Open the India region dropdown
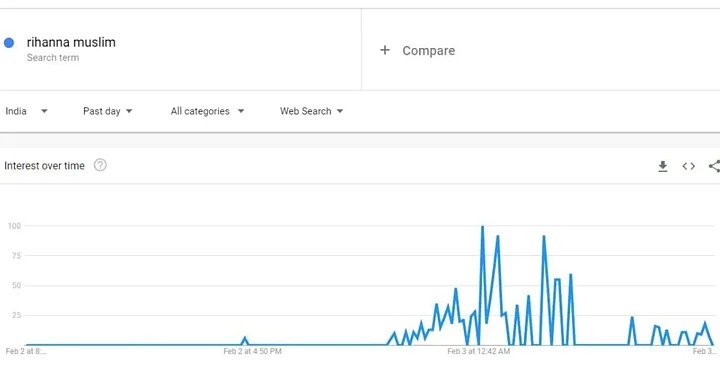 pyautogui.click(x=26, y=111)
